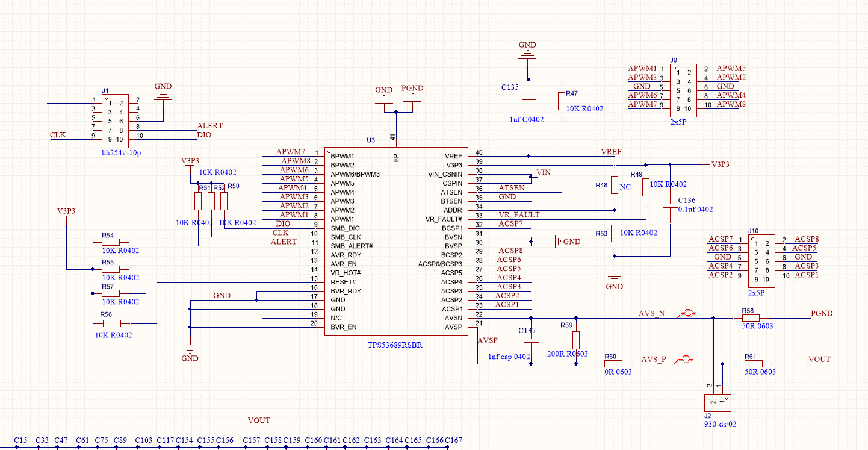Select the AVS_P net label
Image resolution: width=868 pixels, height=450 pixels.
[x=654, y=360]
